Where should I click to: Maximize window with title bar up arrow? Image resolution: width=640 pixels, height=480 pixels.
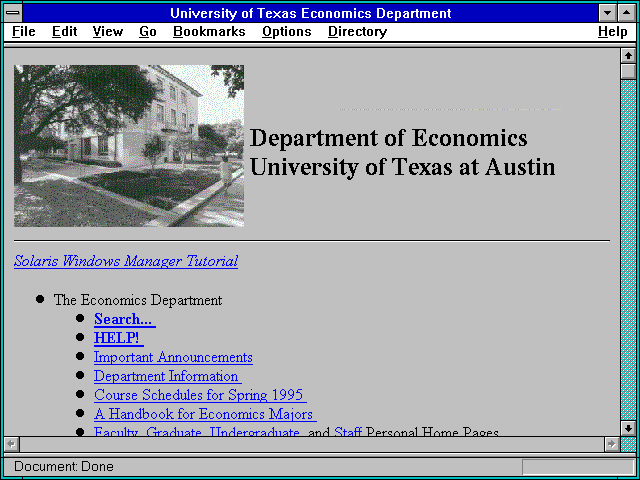[627, 13]
